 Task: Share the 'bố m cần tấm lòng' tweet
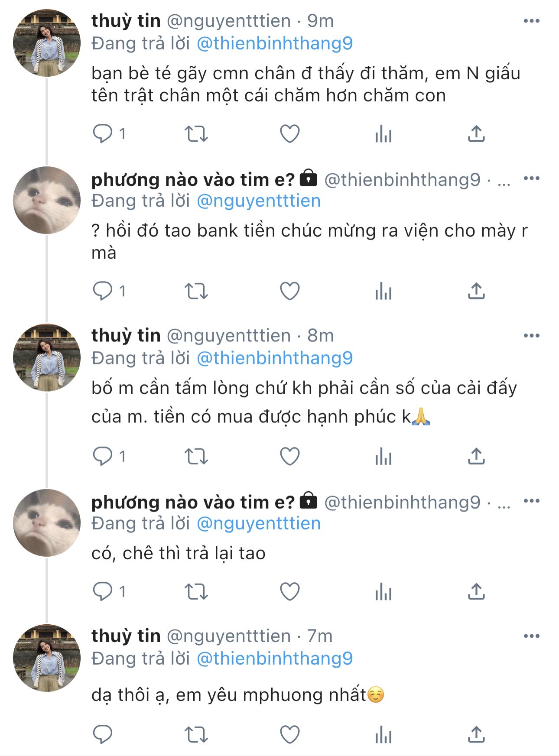coord(476,456)
